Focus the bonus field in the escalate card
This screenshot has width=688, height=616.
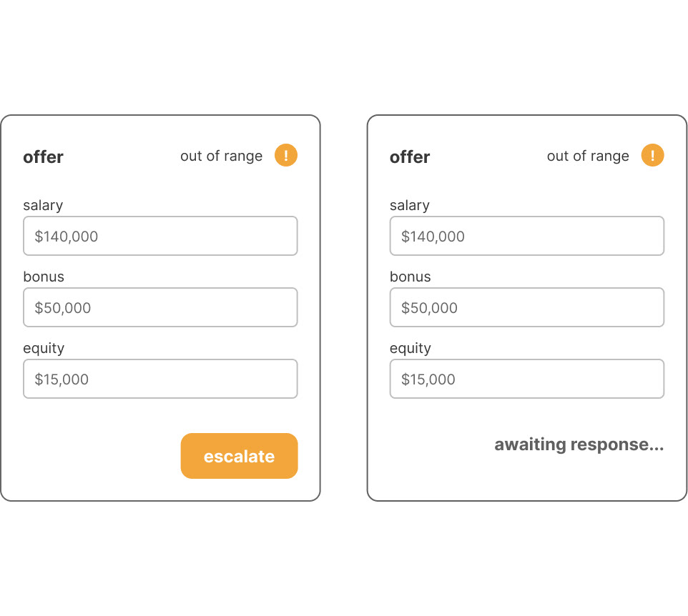[x=160, y=307]
